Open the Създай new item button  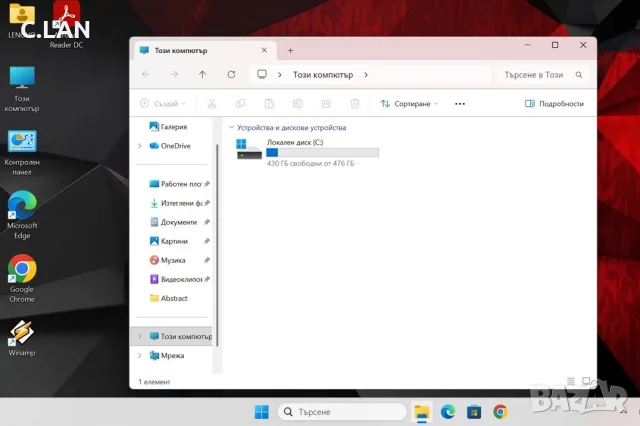tap(163, 104)
